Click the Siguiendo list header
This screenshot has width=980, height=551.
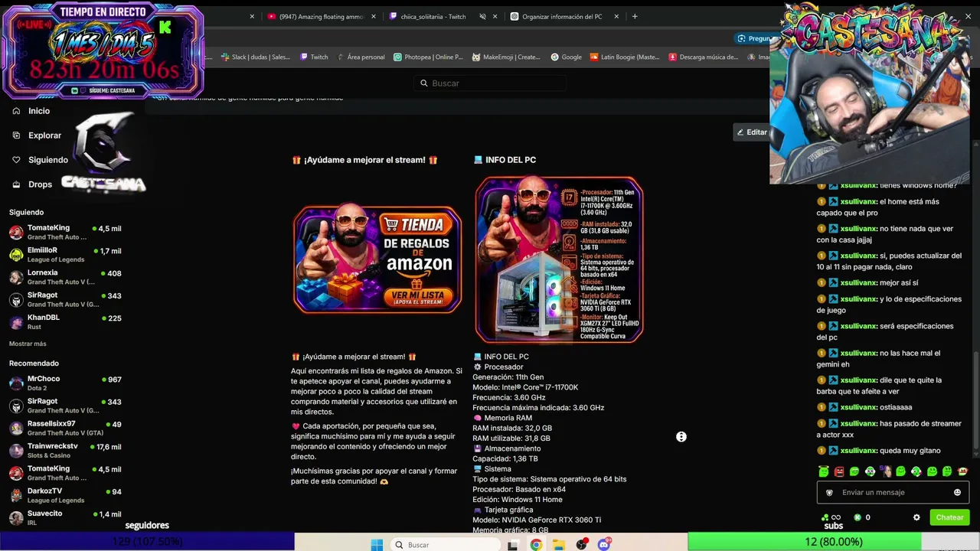point(27,212)
